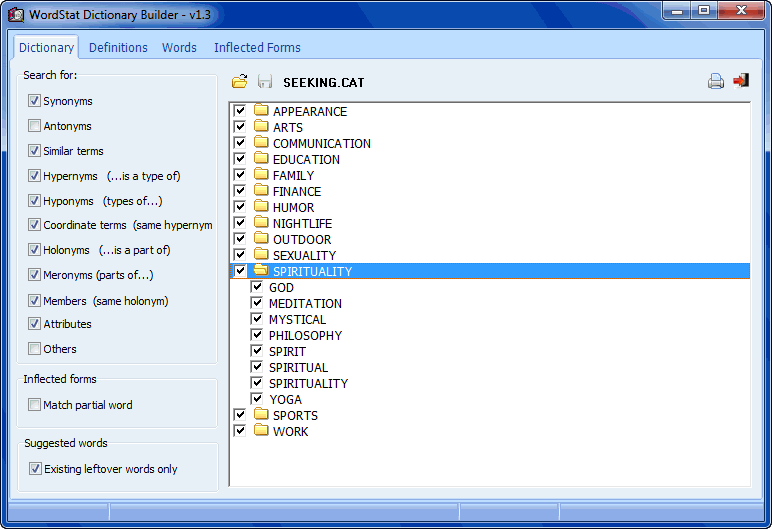The image size is (772, 529).
Task: Toggle the Hypernyms checkbox
Action: [x=34, y=175]
